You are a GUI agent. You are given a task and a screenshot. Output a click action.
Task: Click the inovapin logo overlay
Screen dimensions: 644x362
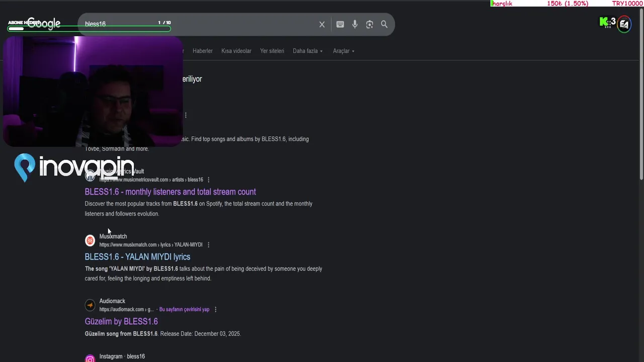point(74,167)
